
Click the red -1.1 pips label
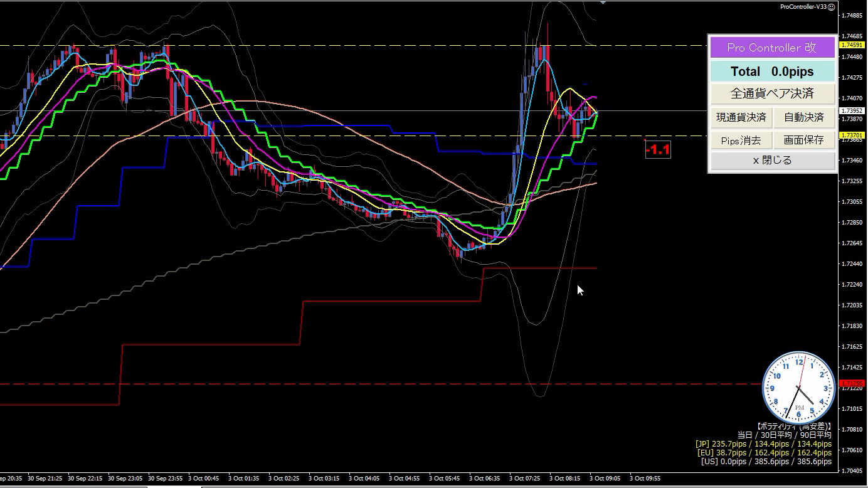(x=658, y=149)
